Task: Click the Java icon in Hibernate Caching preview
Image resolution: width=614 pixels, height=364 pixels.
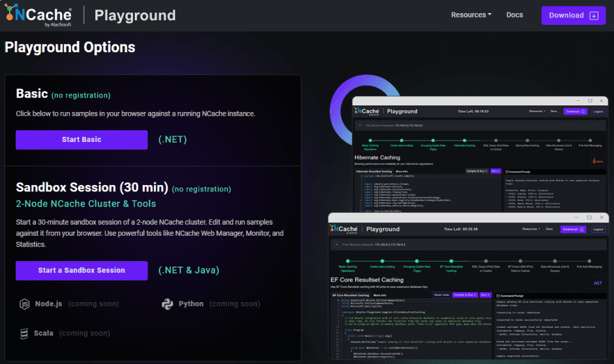Action: point(597,160)
